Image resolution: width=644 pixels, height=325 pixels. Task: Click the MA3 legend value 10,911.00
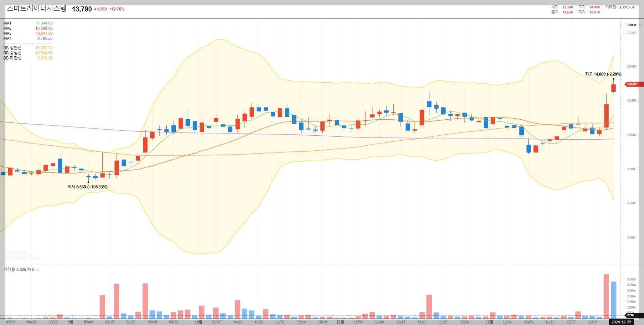(x=44, y=33)
